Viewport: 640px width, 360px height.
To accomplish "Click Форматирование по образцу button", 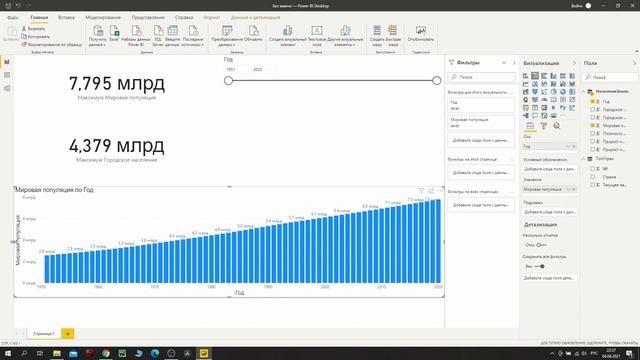I will [x=52, y=44].
